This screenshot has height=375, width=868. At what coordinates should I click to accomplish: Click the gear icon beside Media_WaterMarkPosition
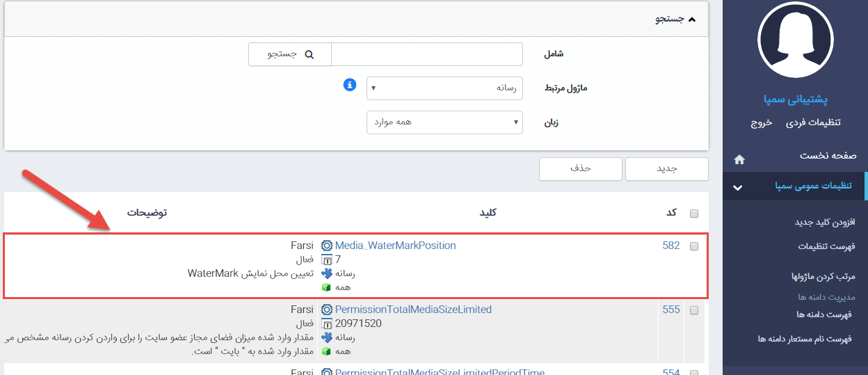pyautogui.click(x=326, y=246)
